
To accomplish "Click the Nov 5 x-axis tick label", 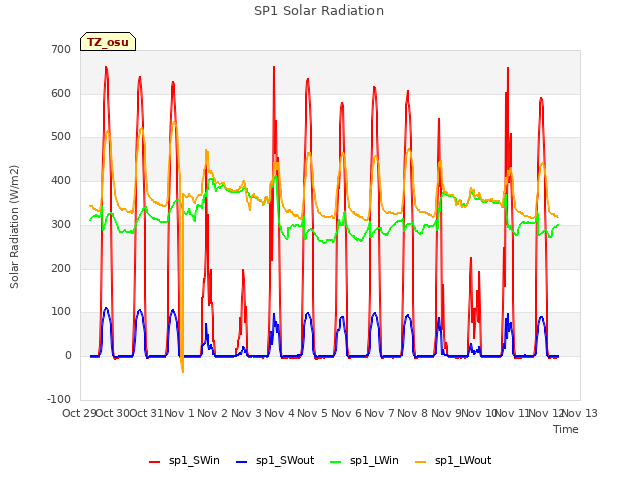I will 313,413.
